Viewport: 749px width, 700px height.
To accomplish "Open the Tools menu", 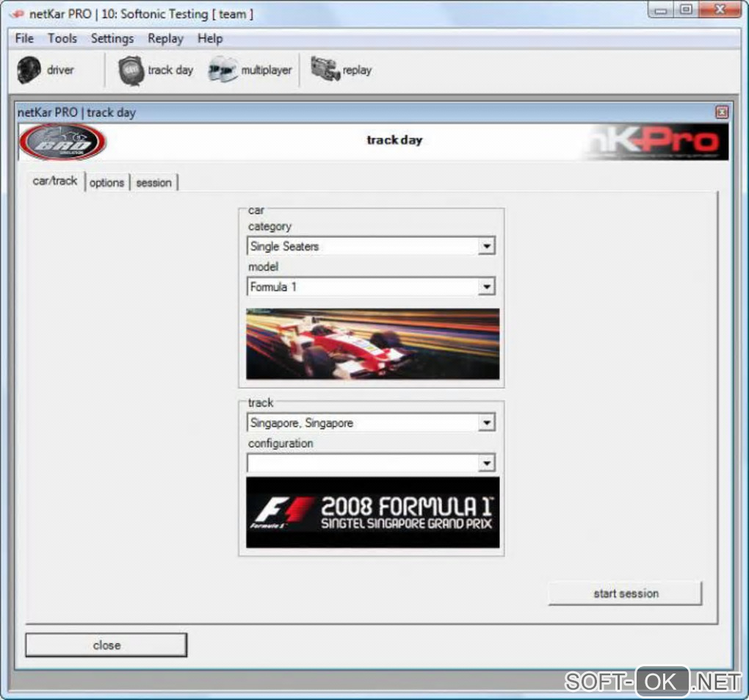I will click(62, 38).
